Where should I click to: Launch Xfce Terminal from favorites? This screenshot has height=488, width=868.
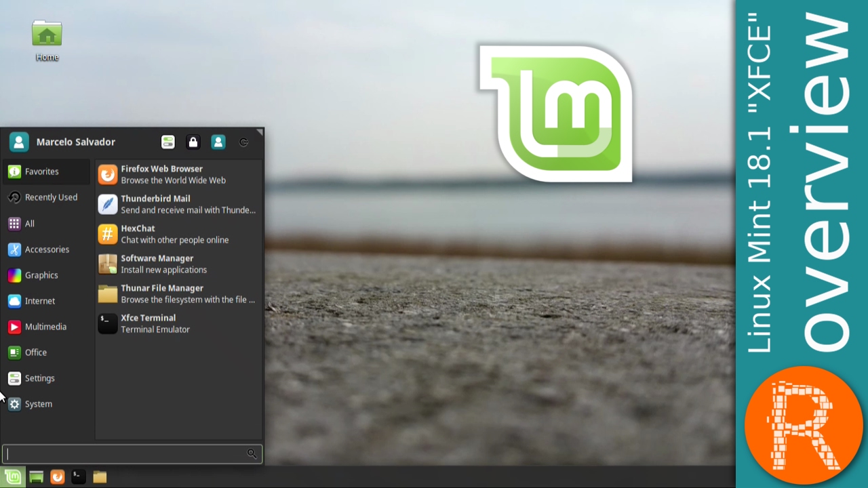[x=178, y=323]
